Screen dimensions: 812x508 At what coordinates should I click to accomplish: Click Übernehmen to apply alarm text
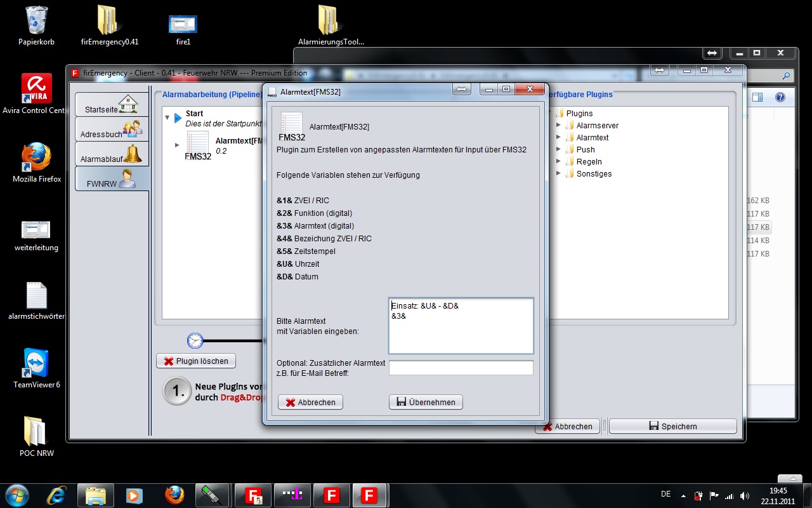point(426,402)
